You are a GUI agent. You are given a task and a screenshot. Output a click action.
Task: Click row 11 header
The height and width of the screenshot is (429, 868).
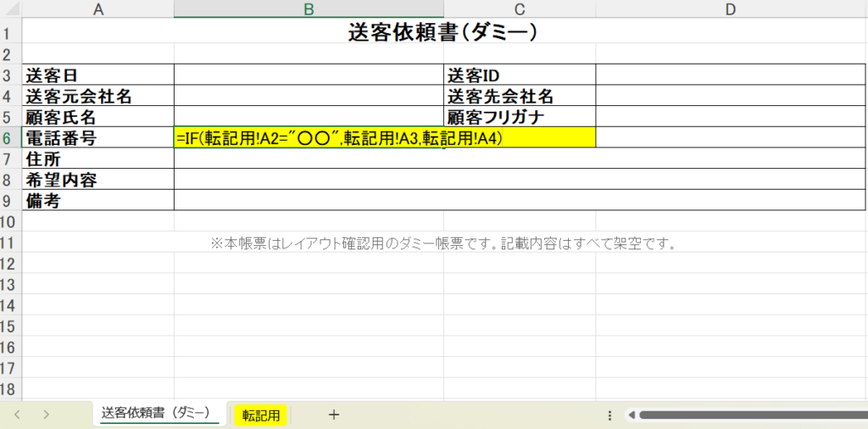(9, 243)
